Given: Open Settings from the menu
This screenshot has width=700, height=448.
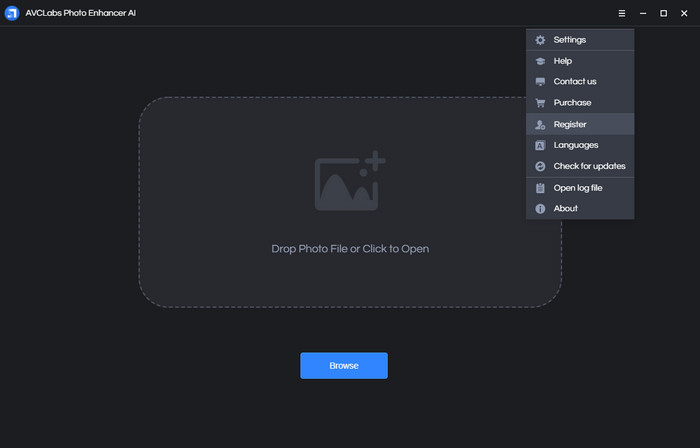Looking at the screenshot, I should (580, 40).
